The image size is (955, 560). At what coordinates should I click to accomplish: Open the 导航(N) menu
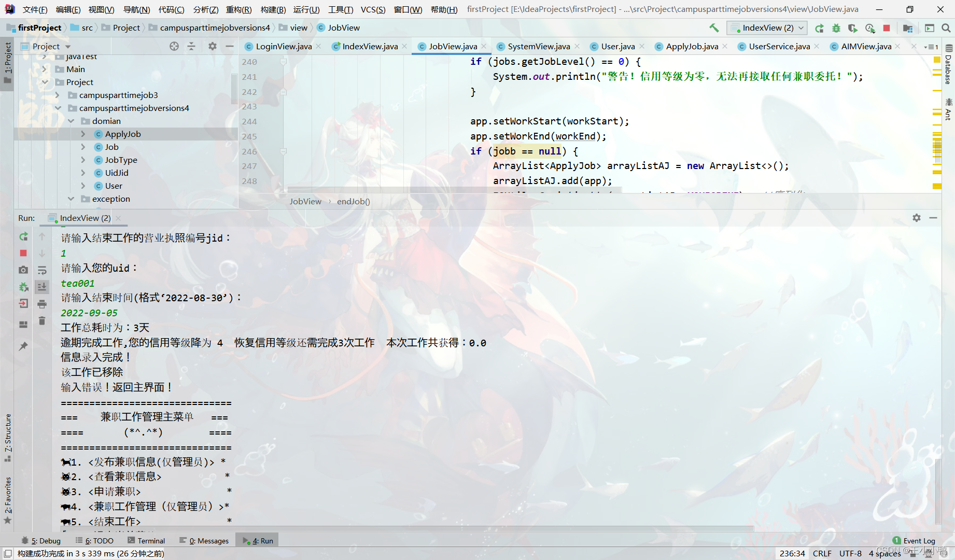coord(137,9)
